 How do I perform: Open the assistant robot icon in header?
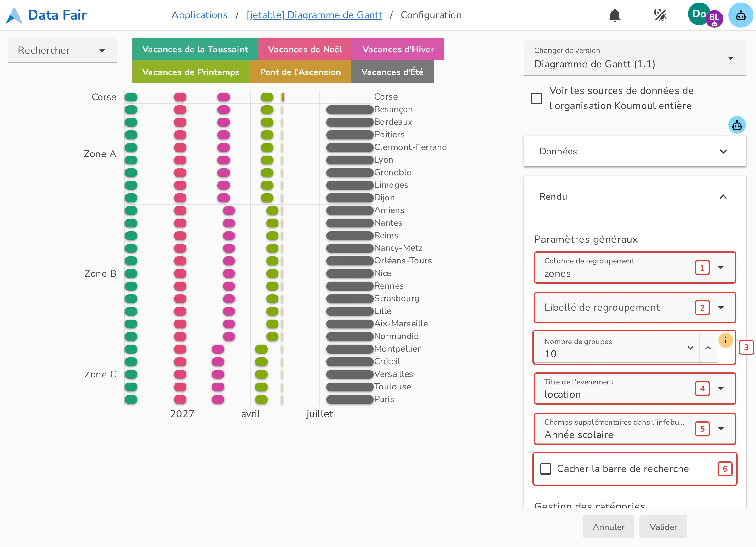click(x=740, y=15)
